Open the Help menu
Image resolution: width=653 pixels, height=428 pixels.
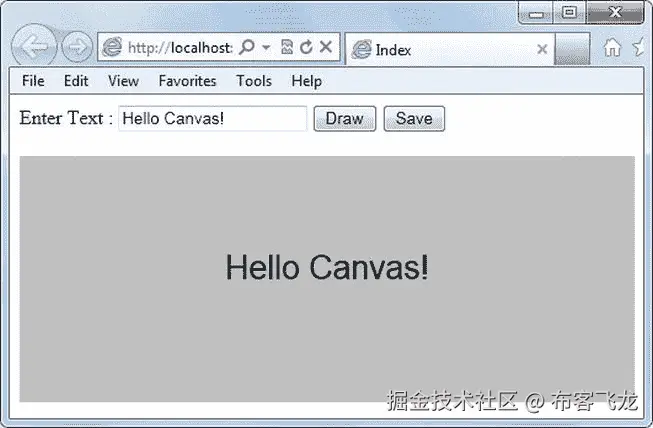[x=307, y=81]
